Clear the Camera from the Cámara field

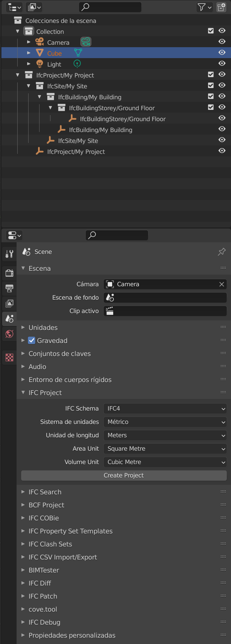click(x=221, y=284)
